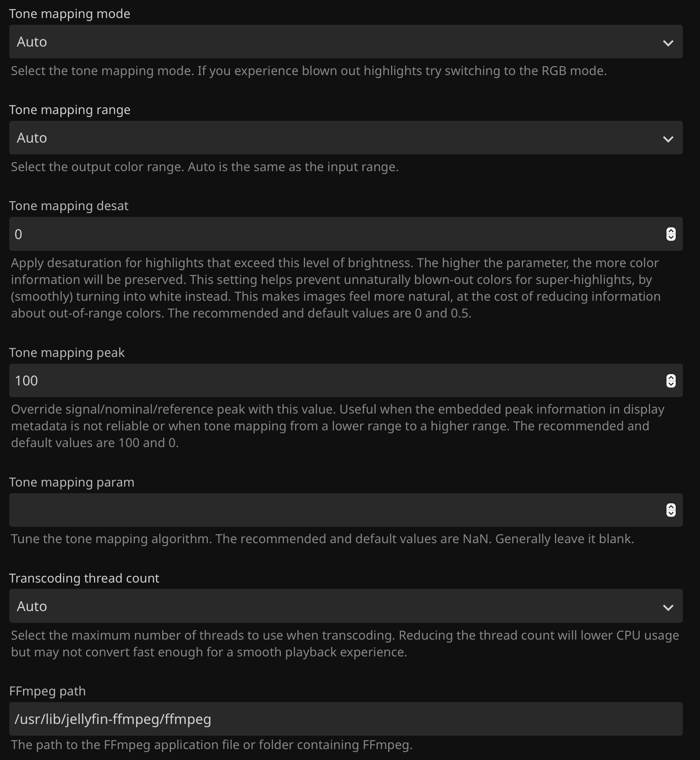Open the Tone mapping range select box

335,138
